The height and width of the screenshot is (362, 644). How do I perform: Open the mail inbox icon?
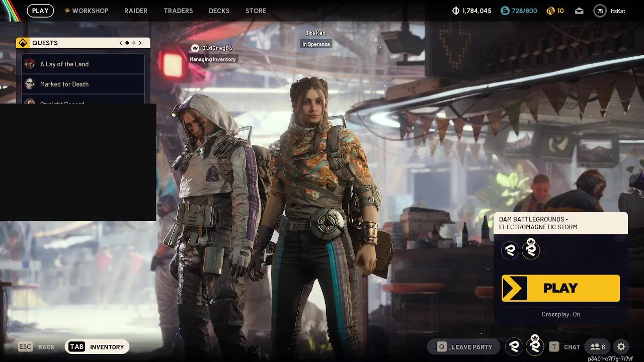580,11
